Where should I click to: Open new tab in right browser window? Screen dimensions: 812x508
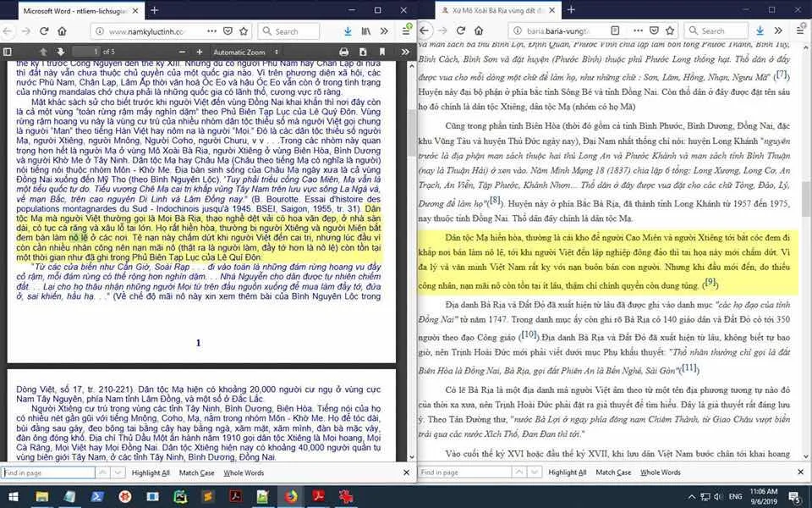[x=571, y=10]
